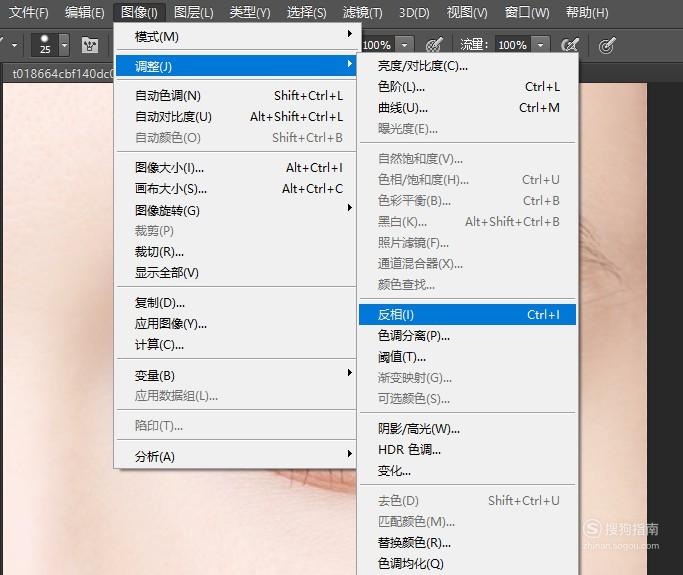Choose 亮度/对比度(C)...
Screen dimensions: 683x575
pos(467,66)
